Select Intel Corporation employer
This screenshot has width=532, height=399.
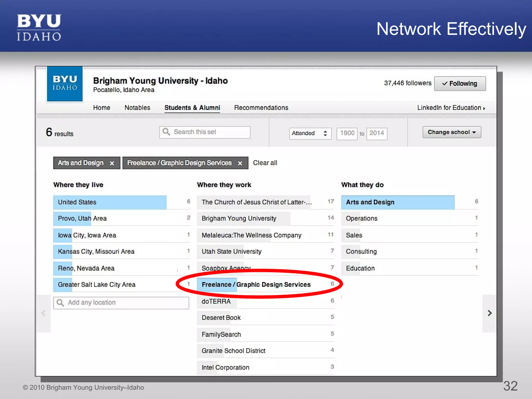click(x=265, y=367)
